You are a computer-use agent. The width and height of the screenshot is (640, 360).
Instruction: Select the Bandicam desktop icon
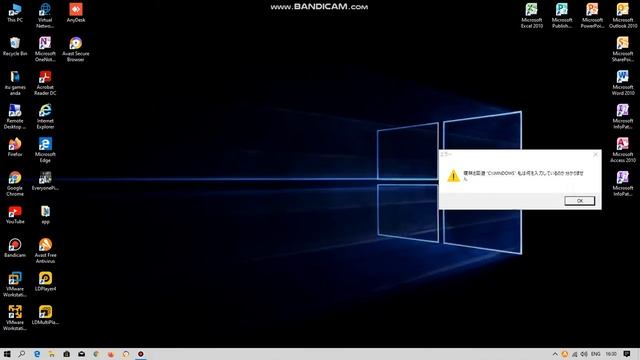pos(15,248)
